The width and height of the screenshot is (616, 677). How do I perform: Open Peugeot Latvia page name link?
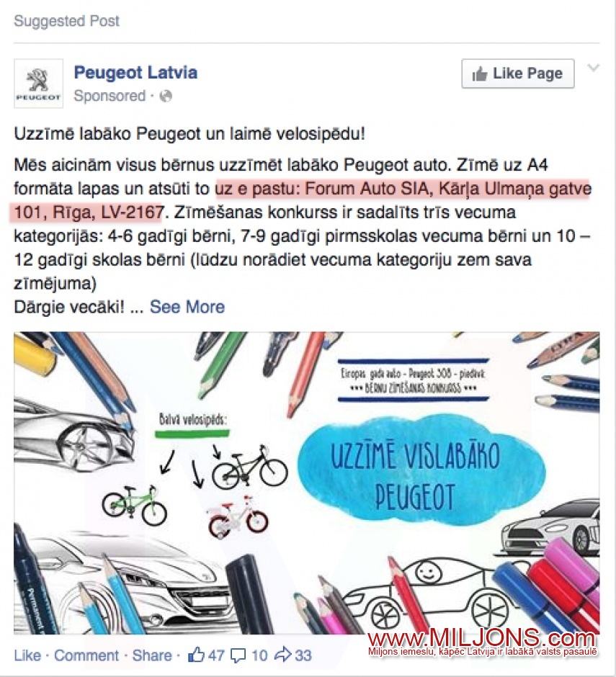(135, 73)
